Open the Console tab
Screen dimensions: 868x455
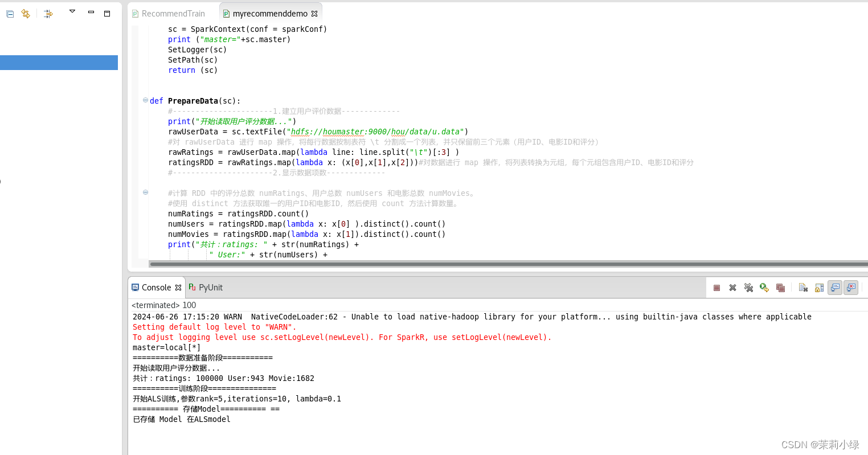(156, 288)
